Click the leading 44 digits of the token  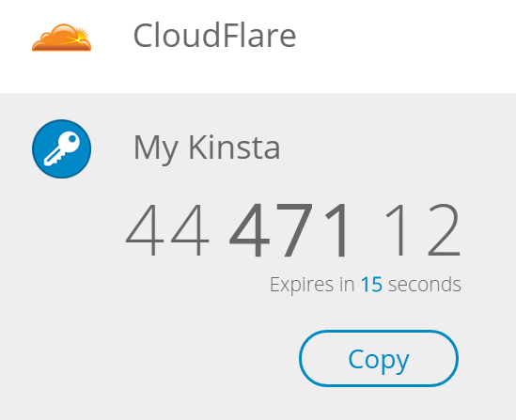pos(167,230)
